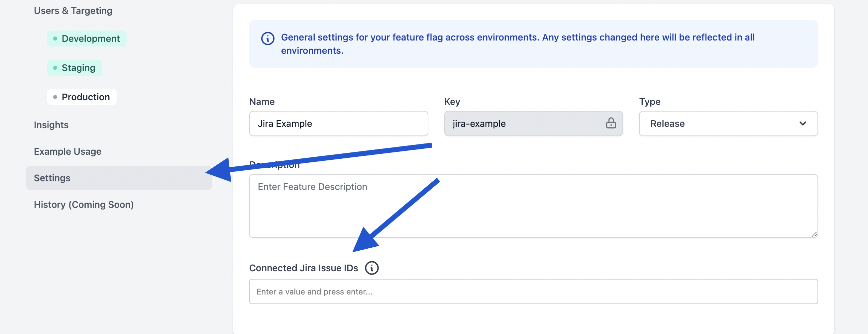Click the Name field containing Jira Example
The height and width of the screenshot is (334, 868).
338,124
